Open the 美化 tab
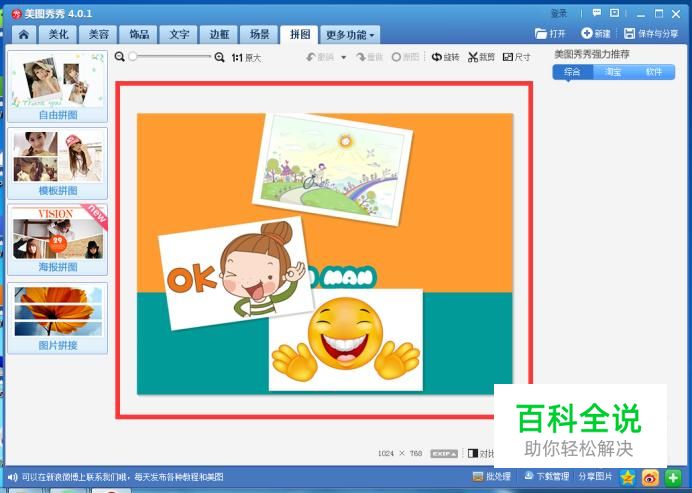The height and width of the screenshot is (493, 692). coord(58,35)
